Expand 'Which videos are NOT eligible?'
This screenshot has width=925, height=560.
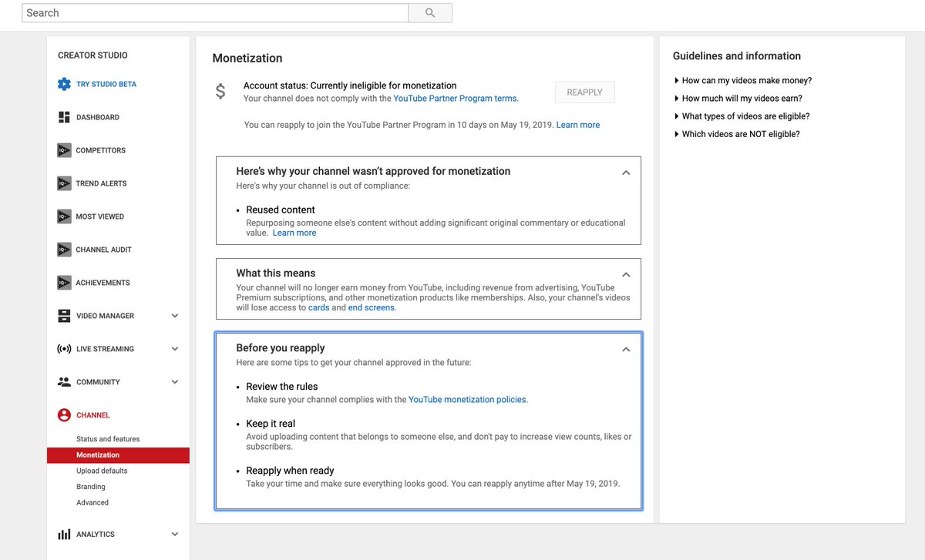tap(737, 134)
